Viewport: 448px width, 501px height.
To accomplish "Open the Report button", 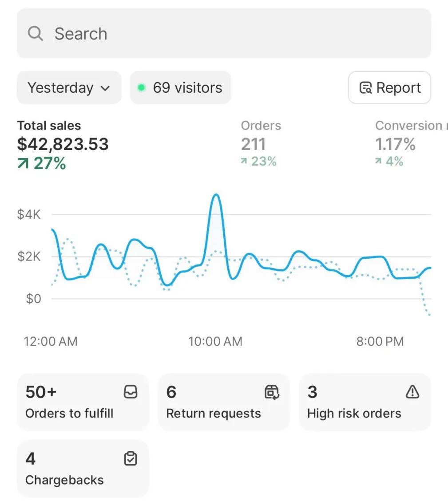I will click(389, 87).
